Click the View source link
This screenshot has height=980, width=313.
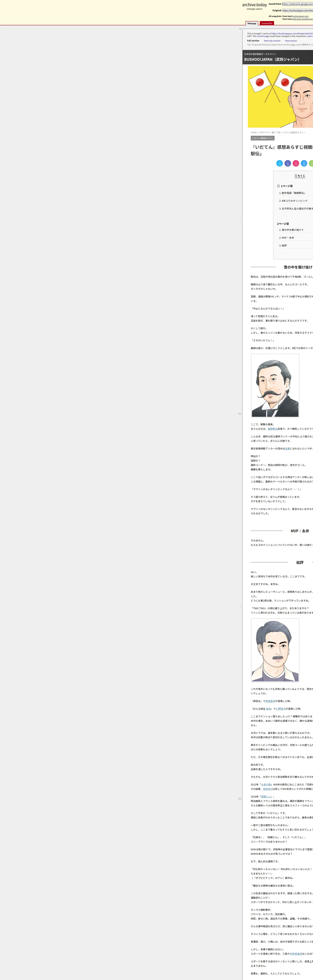click(291, 41)
